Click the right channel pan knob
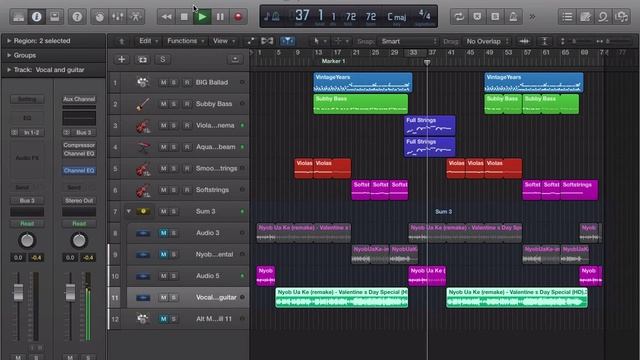The image size is (640, 360). (x=79, y=240)
